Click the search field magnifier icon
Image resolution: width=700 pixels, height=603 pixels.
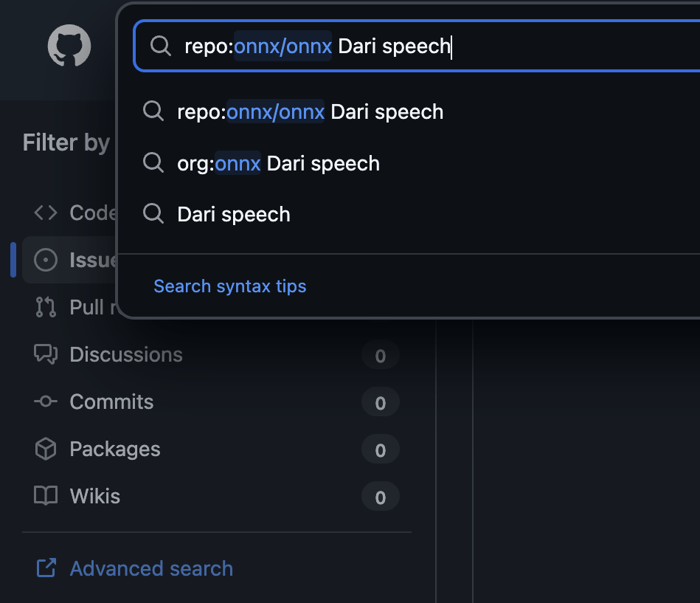[x=161, y=46]
